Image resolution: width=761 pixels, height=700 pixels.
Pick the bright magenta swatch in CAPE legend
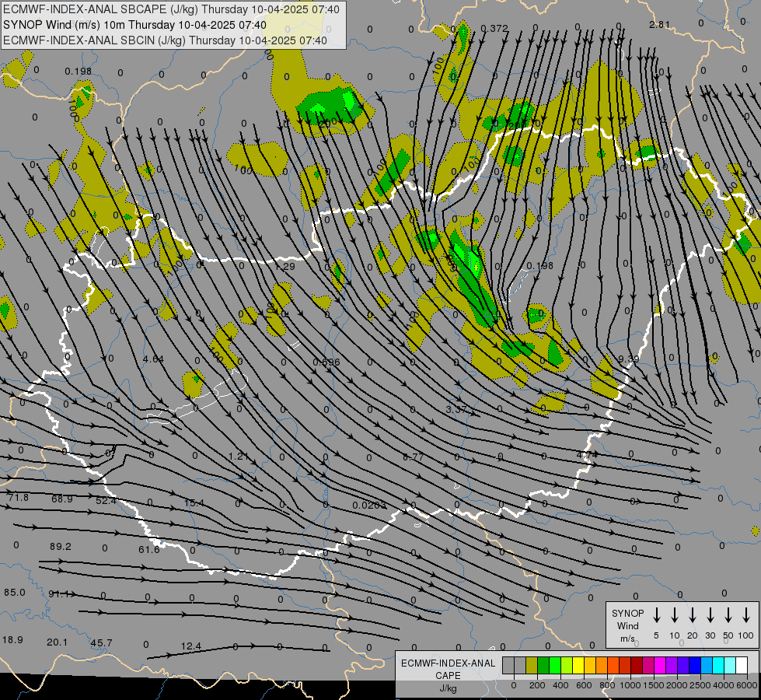click(x=660, y=665)
